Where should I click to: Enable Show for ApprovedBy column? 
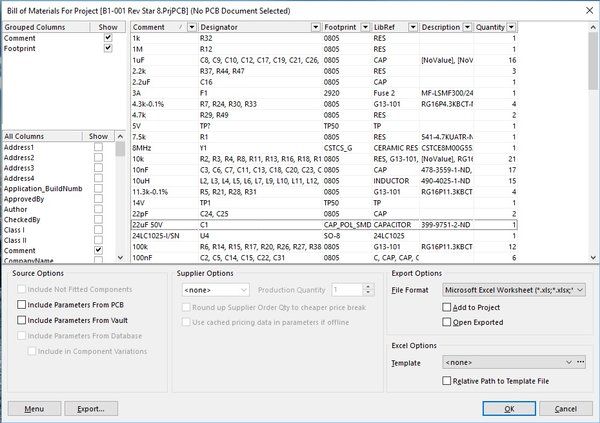pyautogui.click(x=98, y=199)
